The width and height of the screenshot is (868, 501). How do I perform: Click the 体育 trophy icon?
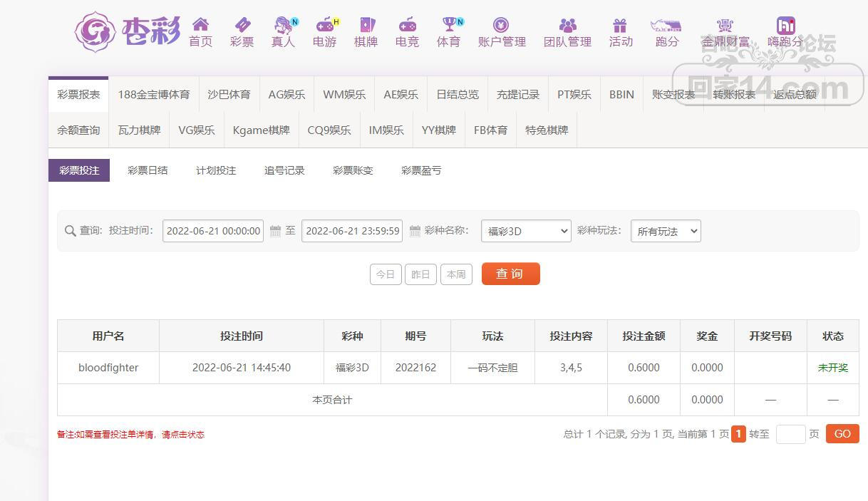click(448, 26)
